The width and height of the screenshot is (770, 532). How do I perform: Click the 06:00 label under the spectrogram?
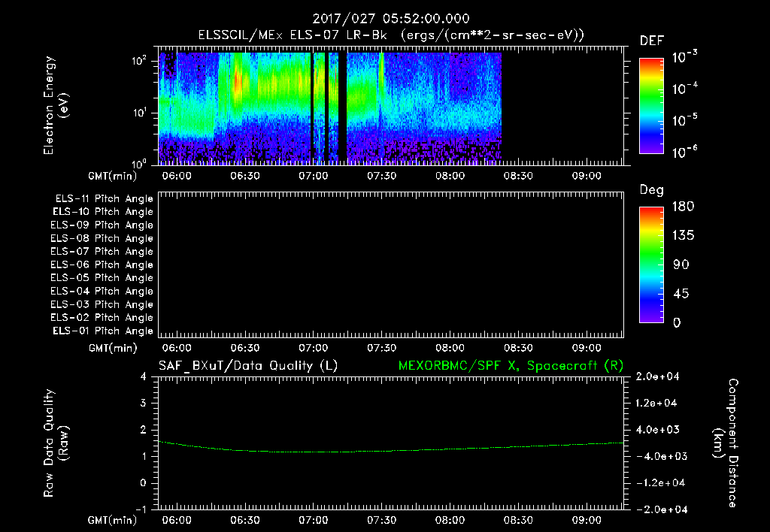tap(177, 176)
